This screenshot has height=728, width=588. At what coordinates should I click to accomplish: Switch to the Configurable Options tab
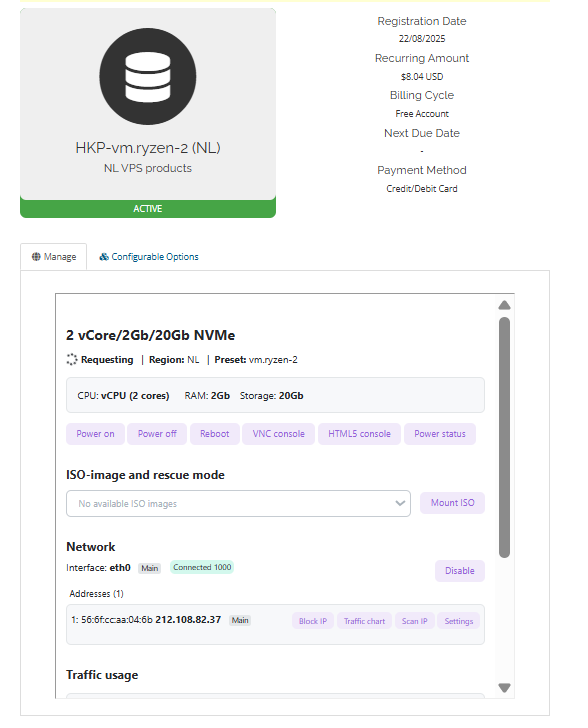pos(149,257)
